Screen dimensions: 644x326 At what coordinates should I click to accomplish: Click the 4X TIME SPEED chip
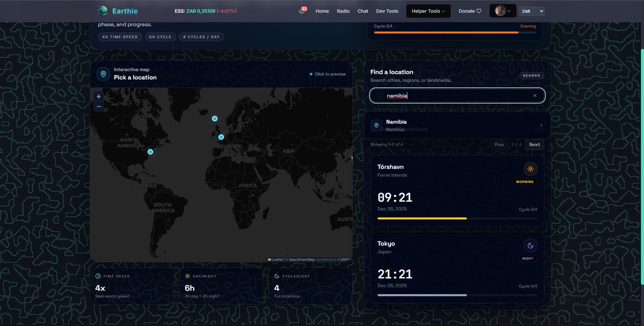(x=120, y=37)
